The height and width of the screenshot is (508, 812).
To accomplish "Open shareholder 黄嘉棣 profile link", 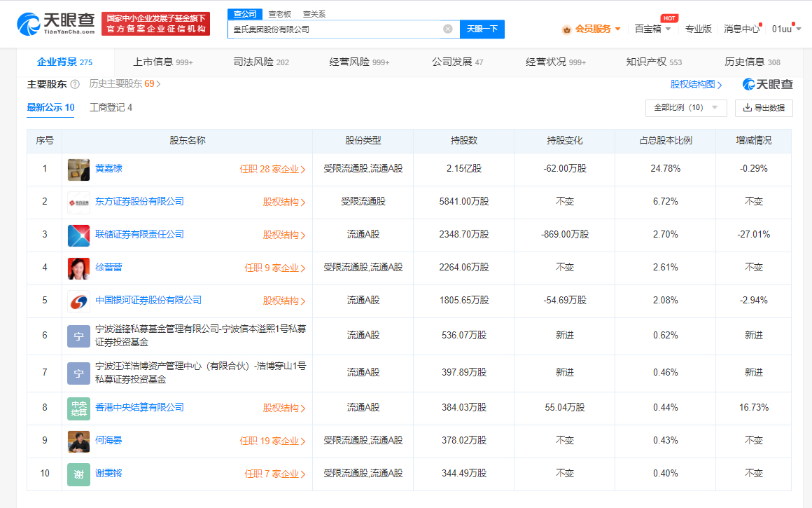I will pos(108,168).
